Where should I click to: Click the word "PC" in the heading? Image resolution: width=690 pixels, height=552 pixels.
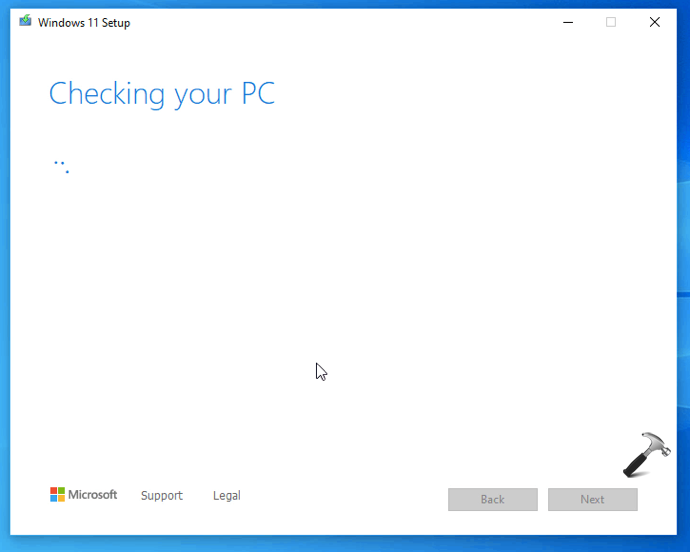(x=256, y=93)
